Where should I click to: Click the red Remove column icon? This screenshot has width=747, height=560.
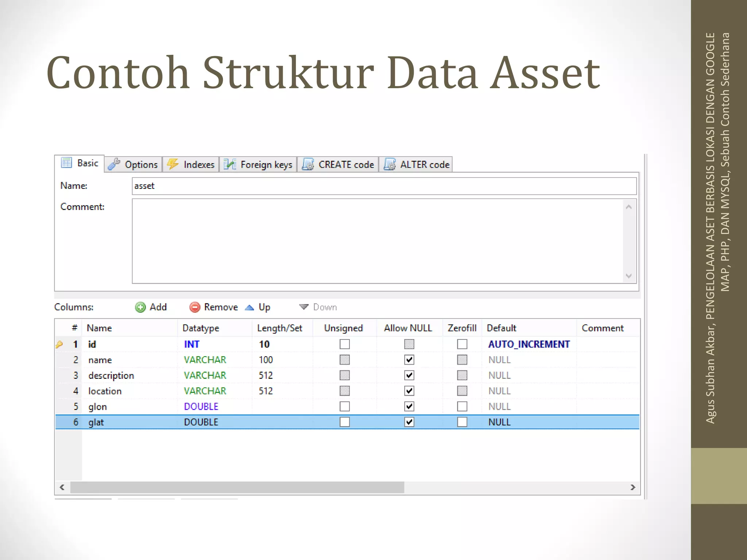pyautogui.click(x=195, y=307)
